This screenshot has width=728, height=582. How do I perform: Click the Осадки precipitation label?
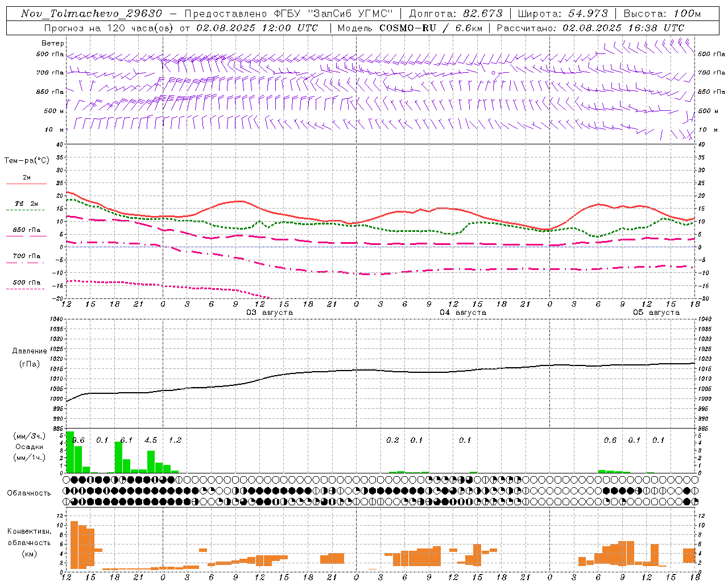coord(29,447)
